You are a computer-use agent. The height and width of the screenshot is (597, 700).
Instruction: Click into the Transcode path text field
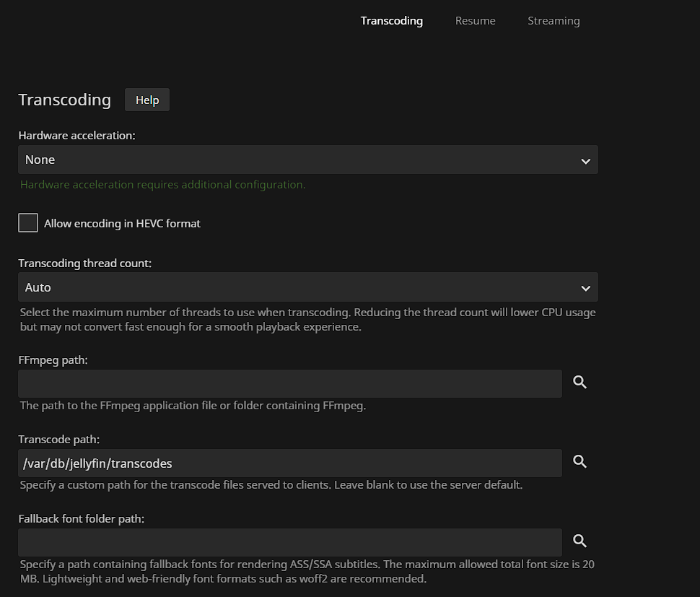point(289,463)
